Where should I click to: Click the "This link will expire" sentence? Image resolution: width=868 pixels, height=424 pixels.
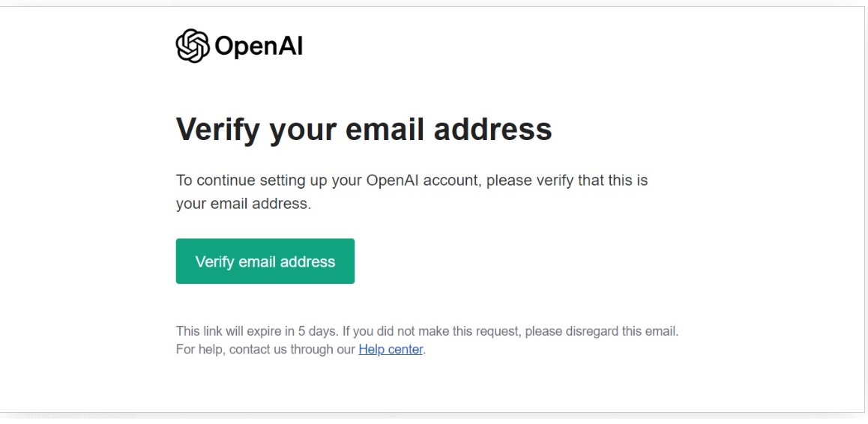point(235,331)
